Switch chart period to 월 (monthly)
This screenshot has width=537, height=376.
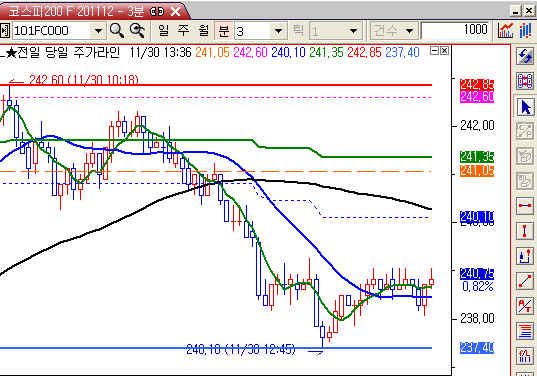pyautogui.click(x=203, y=31)
